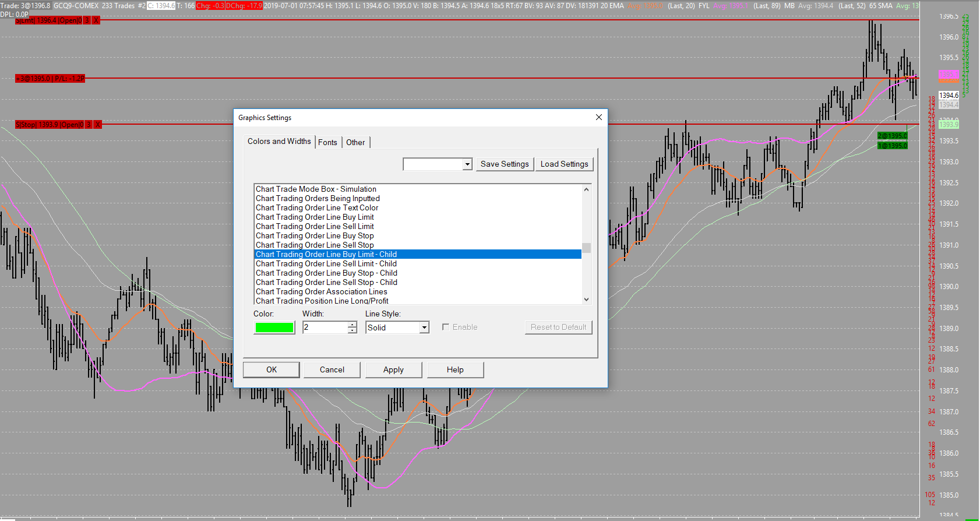Click the quantity 3 box on Sell Limit order
The image size is (980, 521).
(x=87, y=20)
